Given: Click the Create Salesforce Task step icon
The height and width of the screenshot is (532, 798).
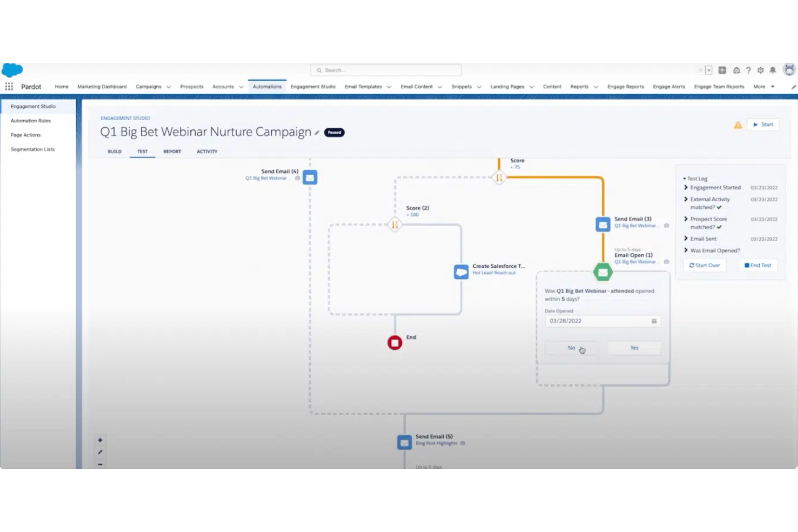Looking at the screenshot, I should tap(461, 272).
